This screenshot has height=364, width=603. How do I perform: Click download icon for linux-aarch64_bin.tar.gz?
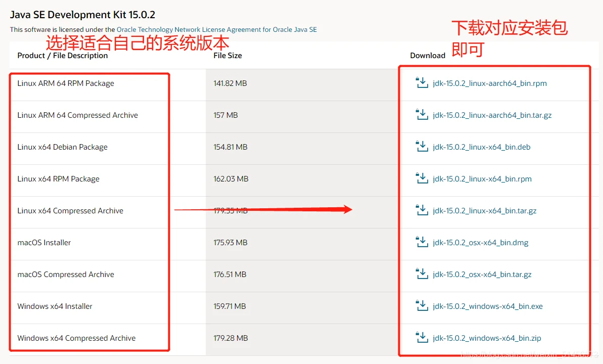422,115
